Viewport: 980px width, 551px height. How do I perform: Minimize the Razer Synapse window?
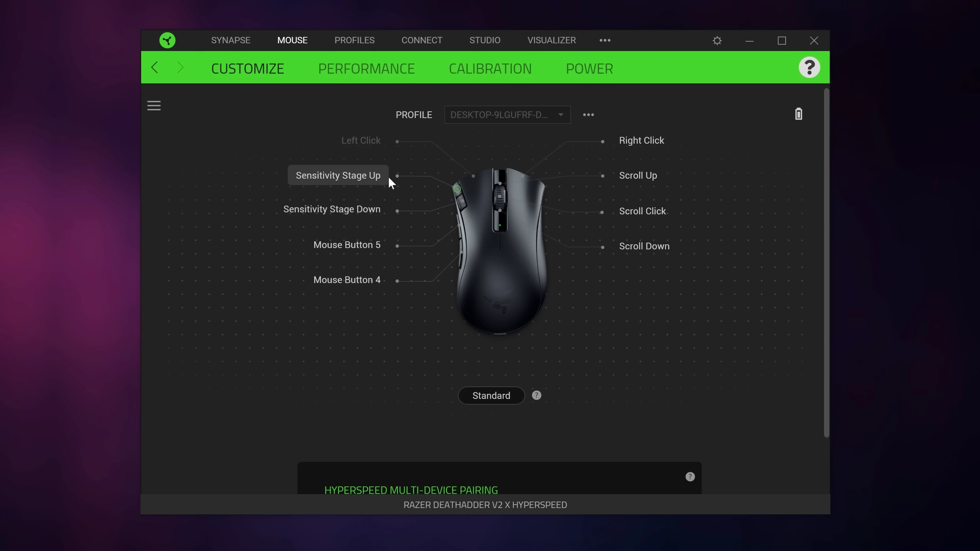coord(750,41)
